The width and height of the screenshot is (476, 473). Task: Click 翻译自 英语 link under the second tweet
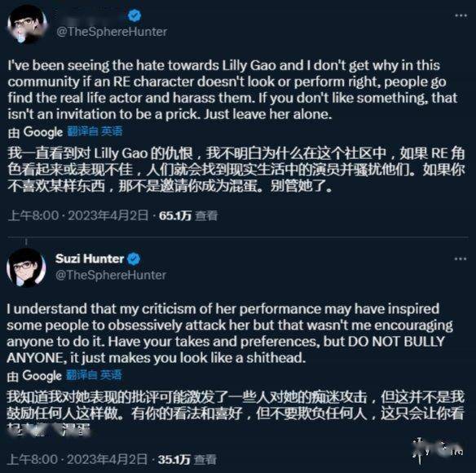[x=94, y=375]
